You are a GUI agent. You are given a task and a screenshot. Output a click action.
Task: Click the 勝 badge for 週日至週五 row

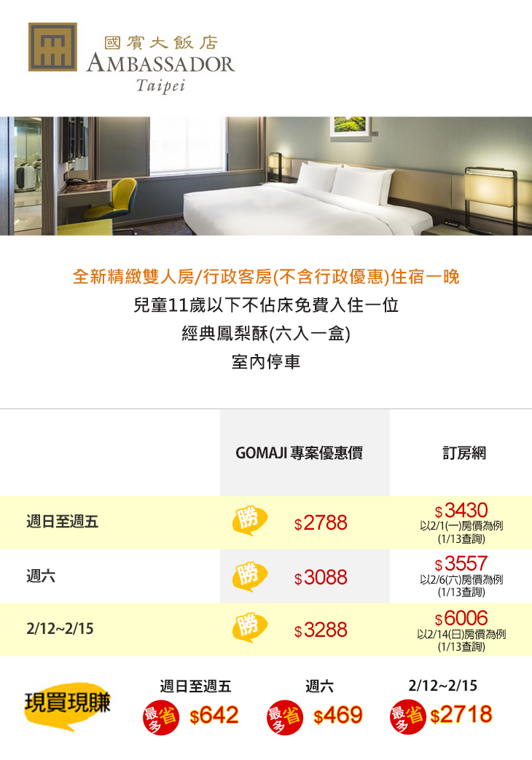[x=249, y=520]
